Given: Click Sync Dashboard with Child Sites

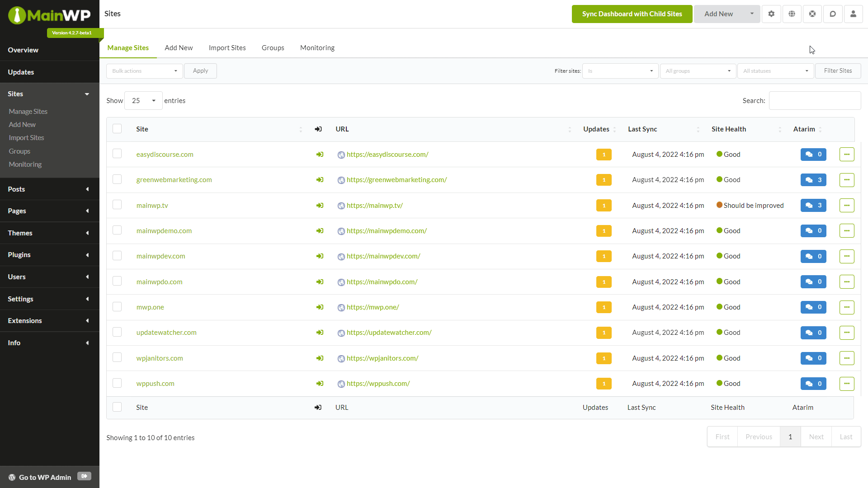Looking at the screenshot, I should tap(632, 14).
